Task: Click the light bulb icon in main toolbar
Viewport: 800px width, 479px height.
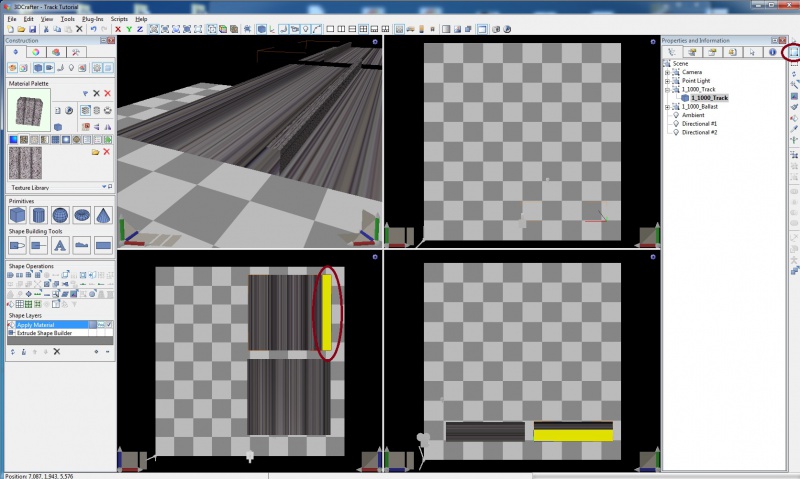Action: 305,29
